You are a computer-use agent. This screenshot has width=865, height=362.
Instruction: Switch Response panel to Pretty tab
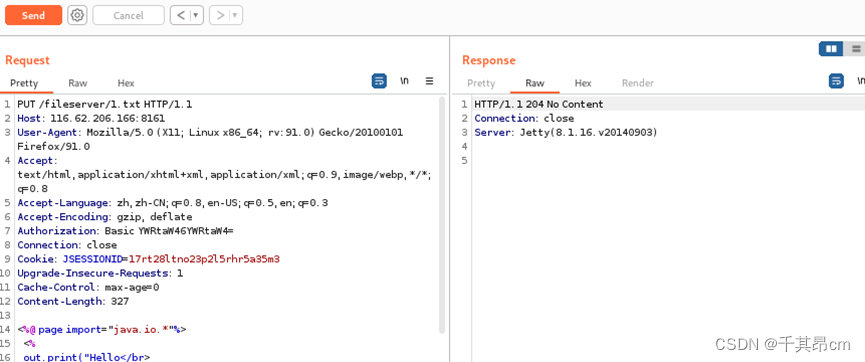point(481,83)
